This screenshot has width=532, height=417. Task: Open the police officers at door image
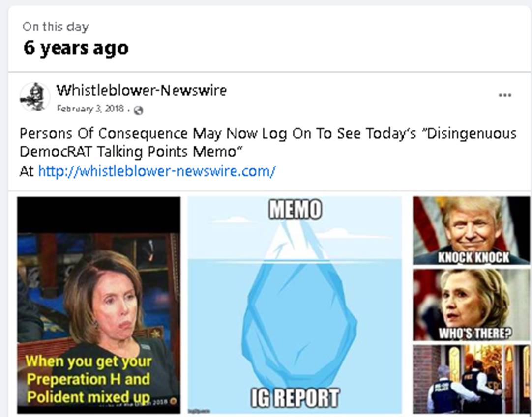[x=472, y=379]
